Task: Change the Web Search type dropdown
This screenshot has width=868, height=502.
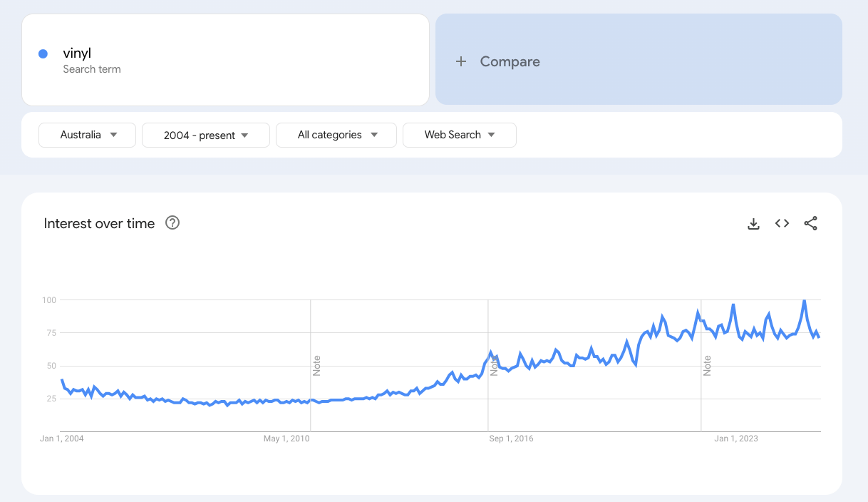Action: pyautogui.click(x=459, y=135)
